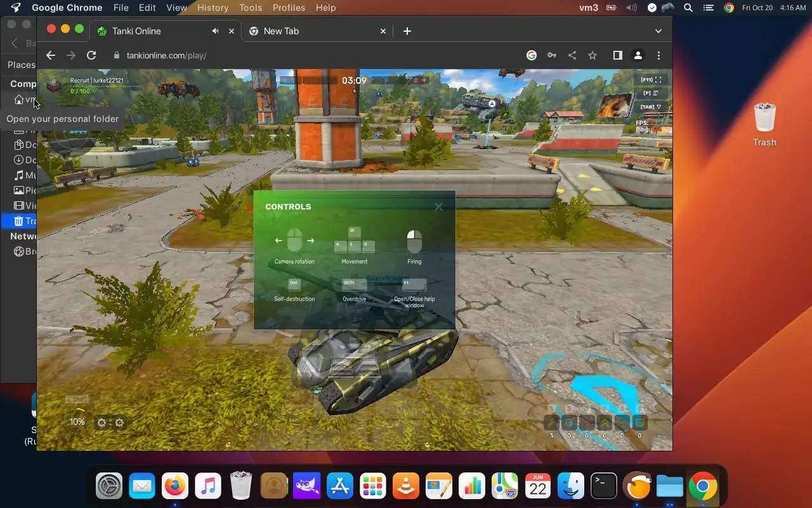Screen dimensions: 812x508
Task: Open the Chrome profile menu
Action: pos(638,55)
